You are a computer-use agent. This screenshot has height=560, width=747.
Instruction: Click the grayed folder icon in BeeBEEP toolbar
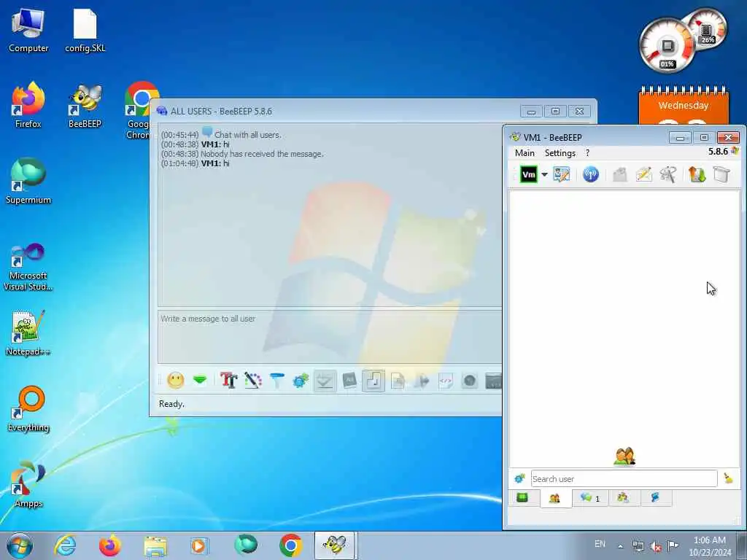point(620,174)
